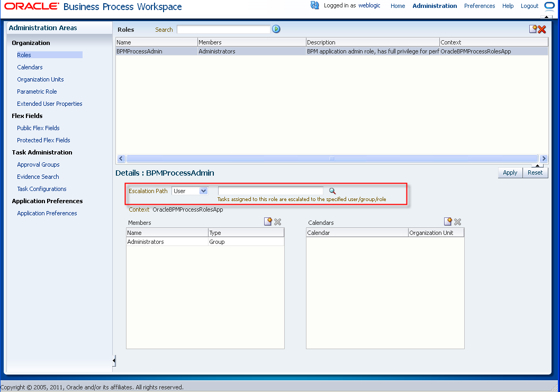Add a calendar in Calendars section
This screenshot has height=392, width=560.
click(448, 222)
